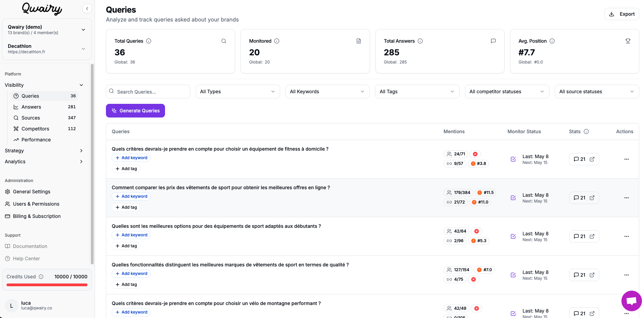Image resolution: width=644 pixels, height=318 pixels.
Task: Click the document icon in Monitored card
Action: (359, 41)
